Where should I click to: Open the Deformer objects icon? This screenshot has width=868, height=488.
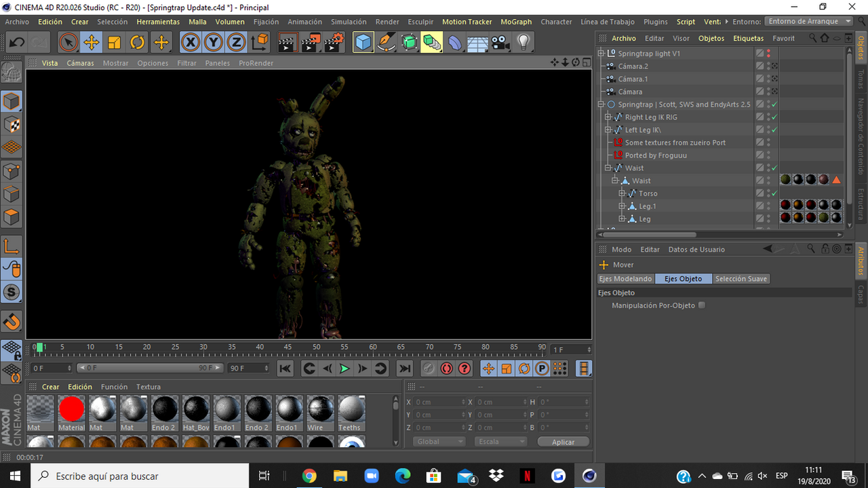pos(455,43)
